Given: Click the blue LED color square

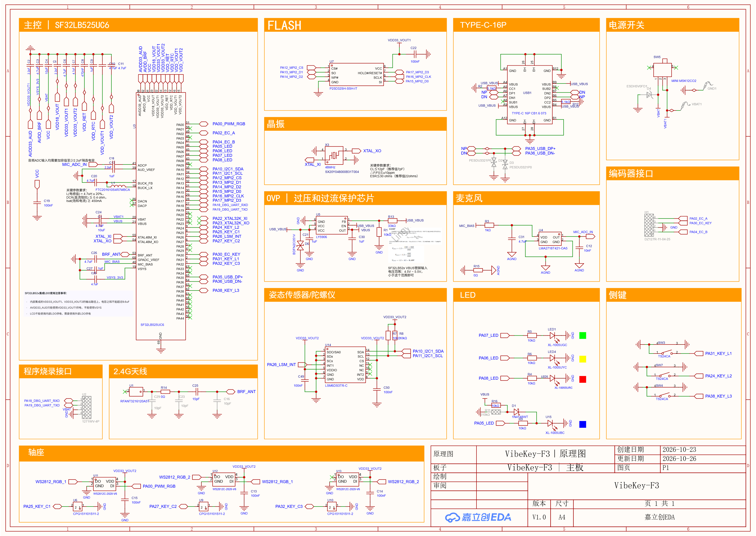Looking at the screenshot, I should click(x=583, y=424).
